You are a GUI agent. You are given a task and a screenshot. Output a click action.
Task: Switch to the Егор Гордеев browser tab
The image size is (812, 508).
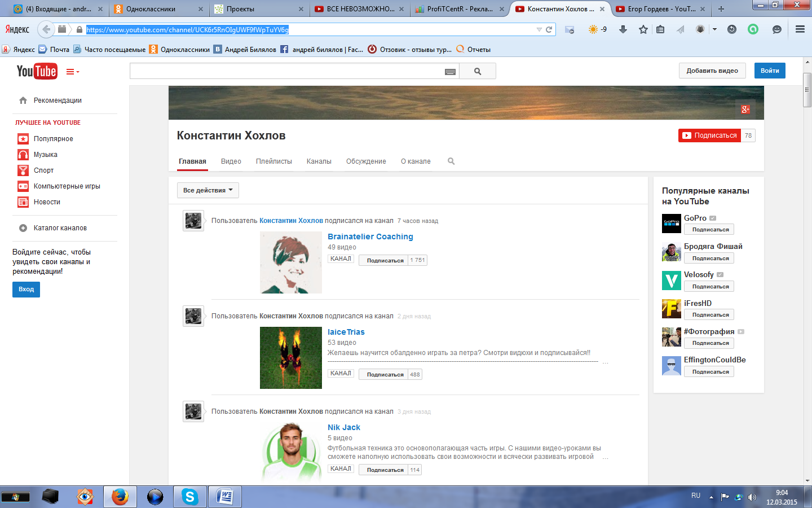click(x=660, y=9)
